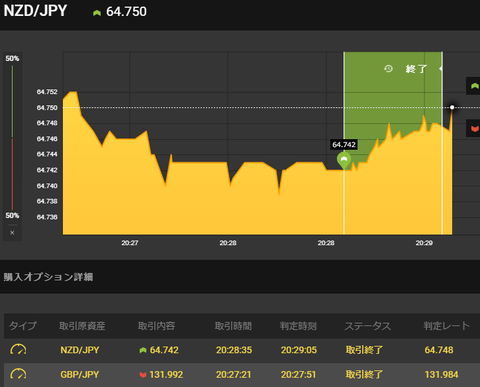Click the 終了 label in the green zone
480x387 pixels.
point(416,69)
